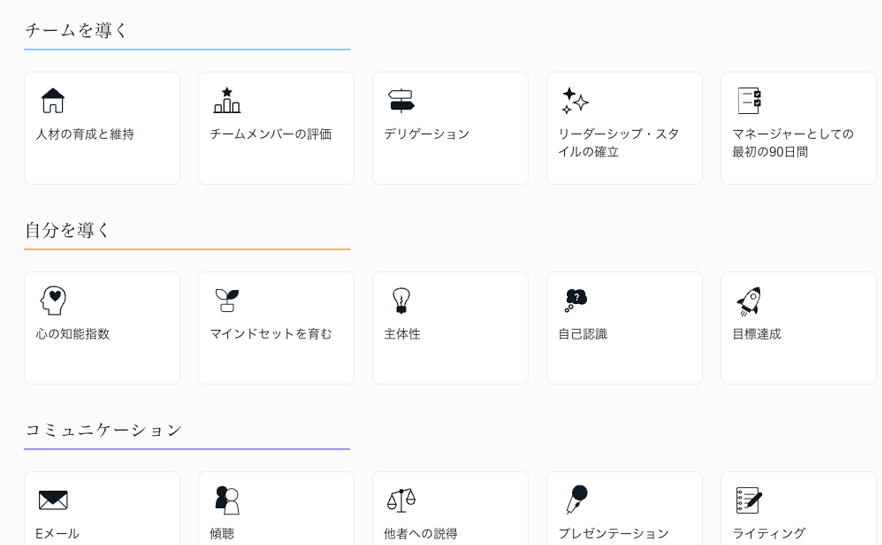Open the ライティング topic link
This screenshot has height=545, width=882.
(x=768, y=533)
